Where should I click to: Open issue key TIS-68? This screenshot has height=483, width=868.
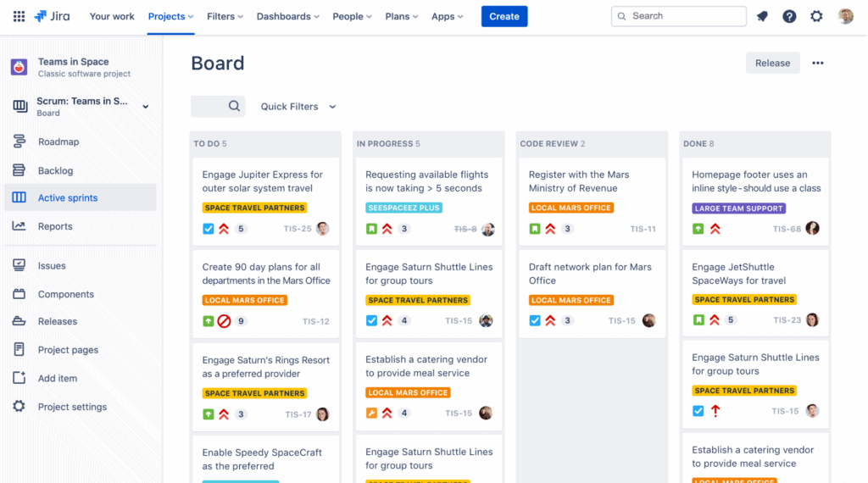click(x=787, y=229)
